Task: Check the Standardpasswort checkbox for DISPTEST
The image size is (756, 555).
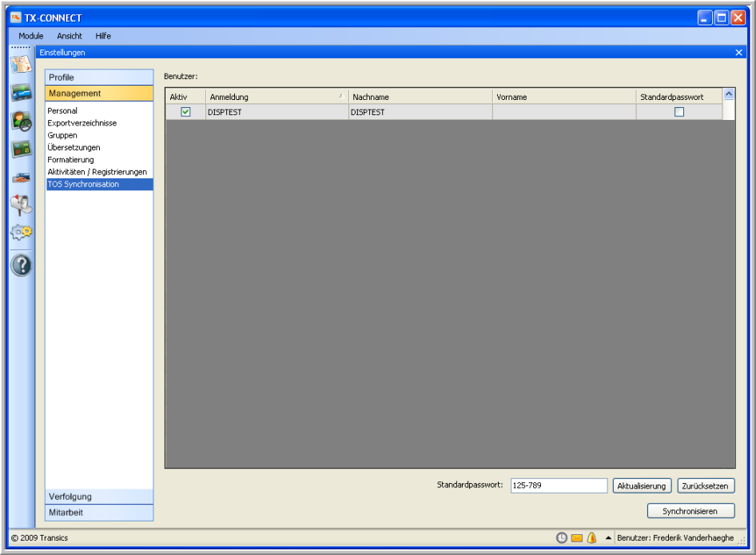Action: [679, 112]
